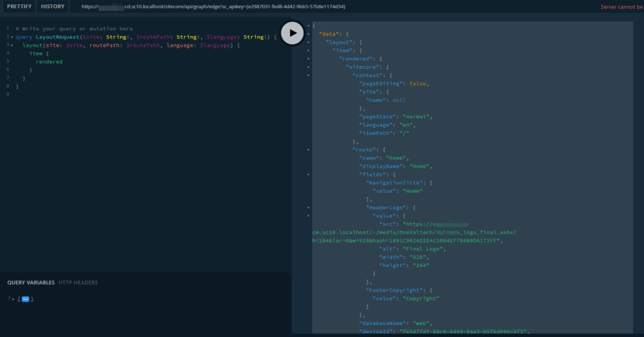Run the query with the play button
644x337 pixels.
pyautogui.click(x=292, y=33)
